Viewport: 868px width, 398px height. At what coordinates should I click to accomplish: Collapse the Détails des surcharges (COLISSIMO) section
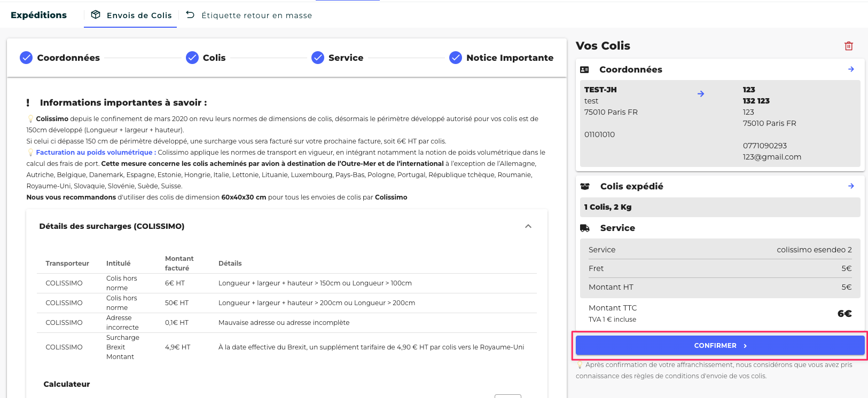click(x=528, y=226)
